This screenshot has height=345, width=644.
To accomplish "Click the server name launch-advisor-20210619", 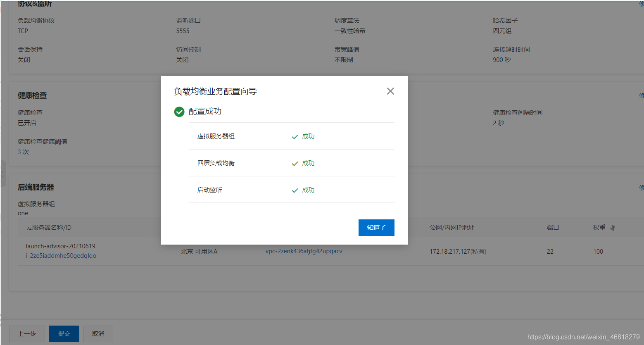I will (61, 246).
